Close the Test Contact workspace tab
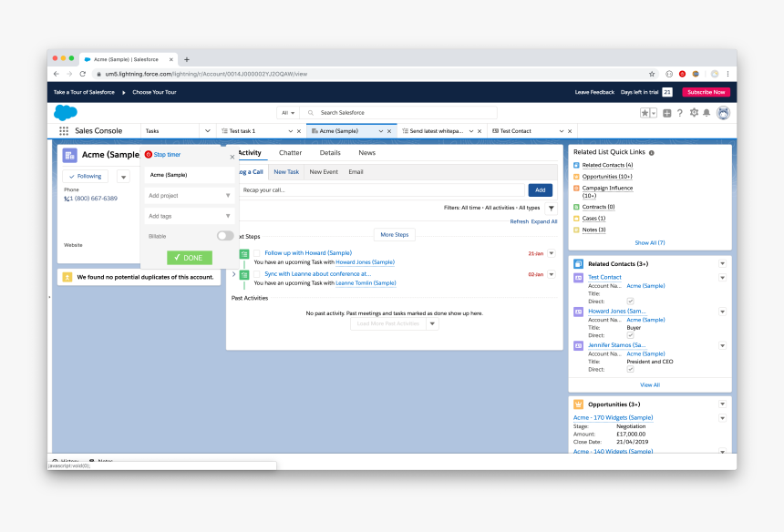This screenshot has height=532, width=784. pyautogui.click(x=570, y=131)
